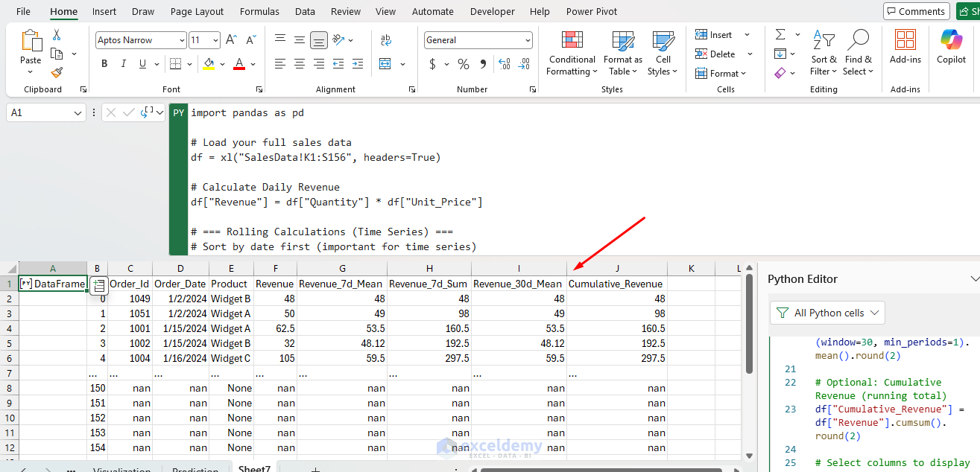This screenshot has width=980, height=472.
Task: Open the File menu
Action: click(23, 11)
